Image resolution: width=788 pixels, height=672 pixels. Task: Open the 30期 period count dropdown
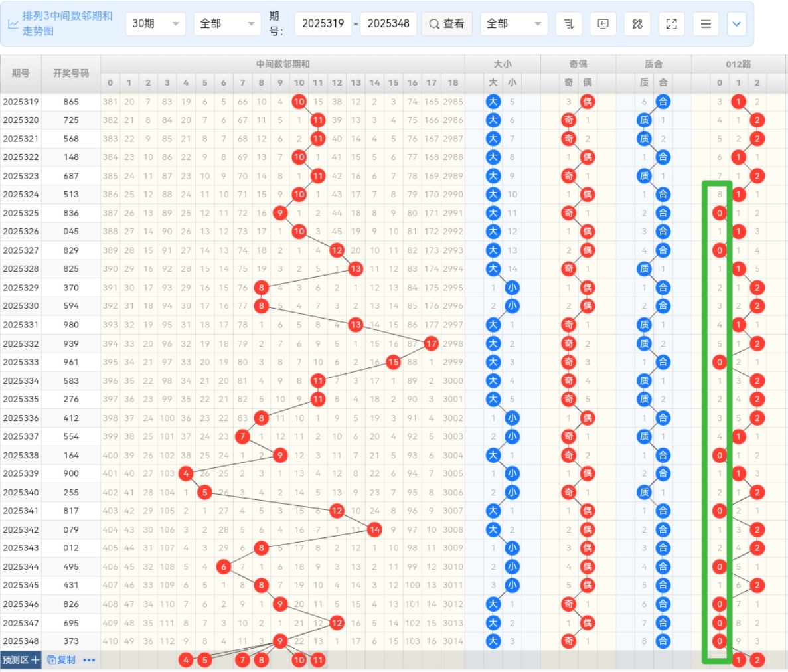(156, 24)
